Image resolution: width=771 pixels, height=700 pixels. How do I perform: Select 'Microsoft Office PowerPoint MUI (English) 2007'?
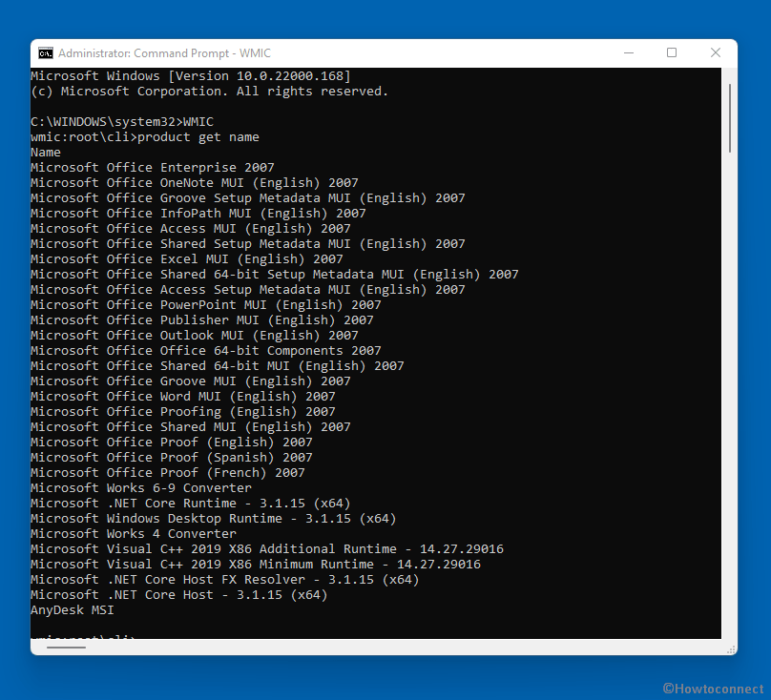206,305
